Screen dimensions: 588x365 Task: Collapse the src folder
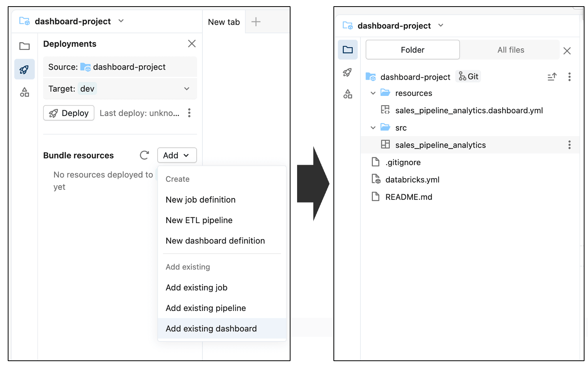[373, 127]
